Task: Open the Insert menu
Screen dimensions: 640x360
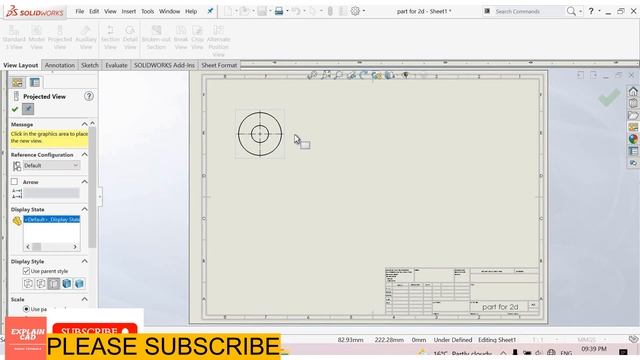Action: tap(129, 11)
